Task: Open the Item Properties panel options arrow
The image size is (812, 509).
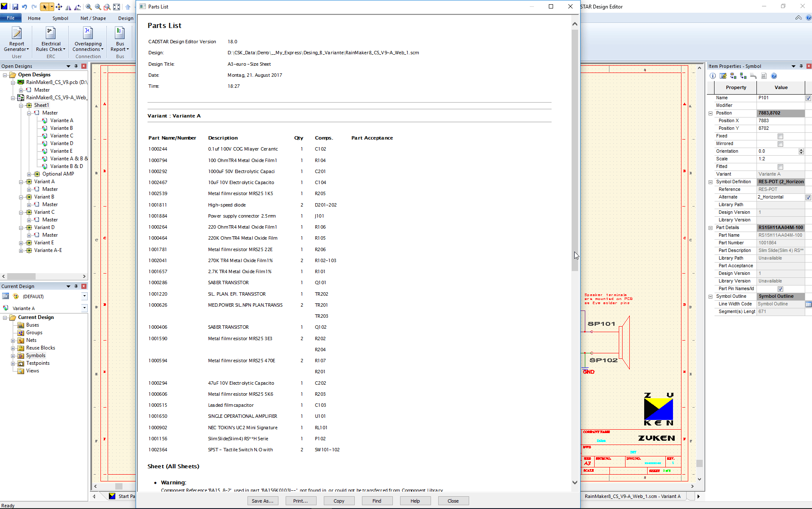Action: [793, 66]
